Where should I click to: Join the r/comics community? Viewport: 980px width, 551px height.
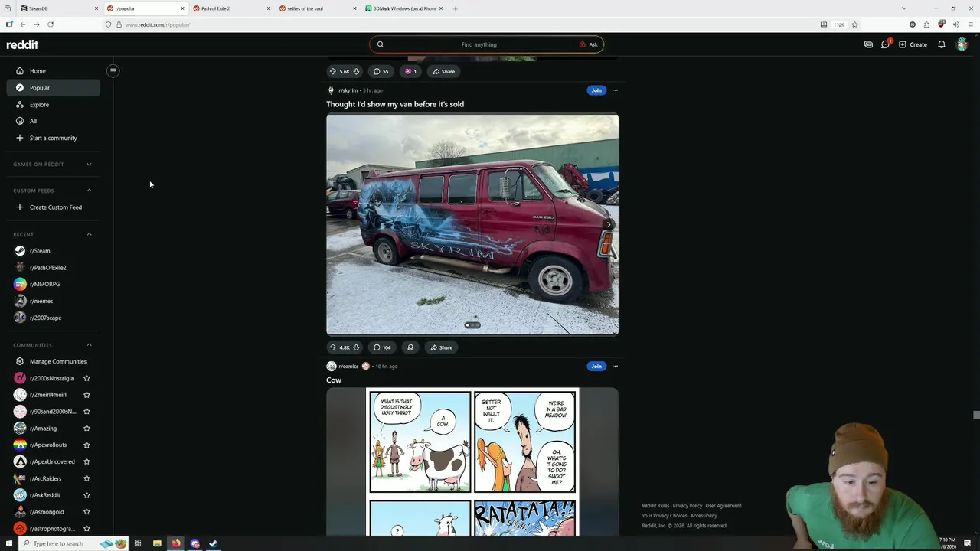(596, 366)
